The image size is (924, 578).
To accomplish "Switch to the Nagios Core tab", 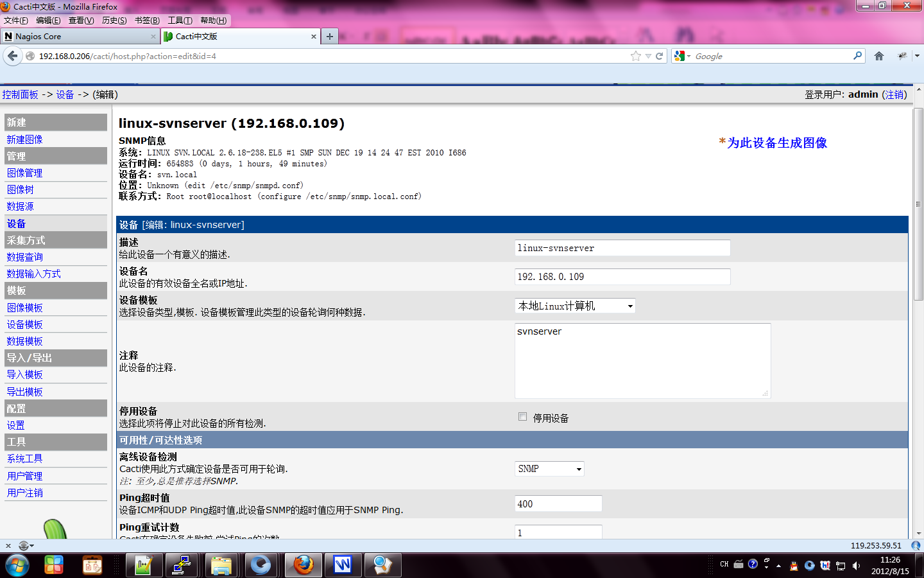I will click(x=80, y=37).
